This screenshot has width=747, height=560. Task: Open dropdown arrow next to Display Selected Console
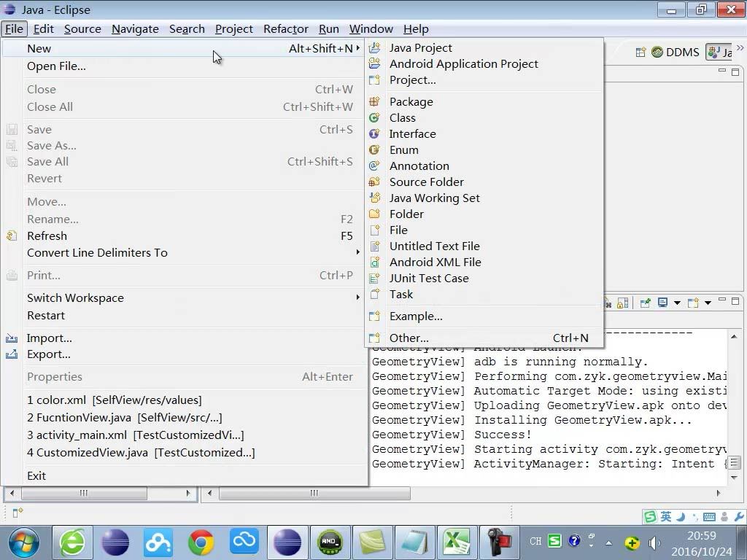(677, 303)
